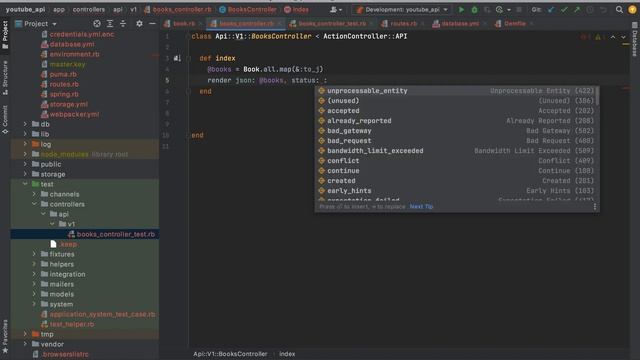Click the select opened file target icon
Viewport: 640px width, 360px height.
pyautogui.click(x=97, y=24)
